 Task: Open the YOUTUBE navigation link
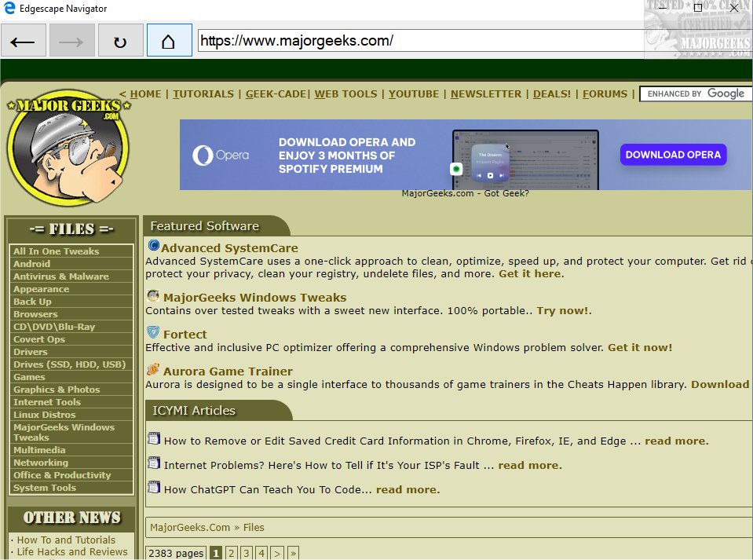[x=414, y=94]
